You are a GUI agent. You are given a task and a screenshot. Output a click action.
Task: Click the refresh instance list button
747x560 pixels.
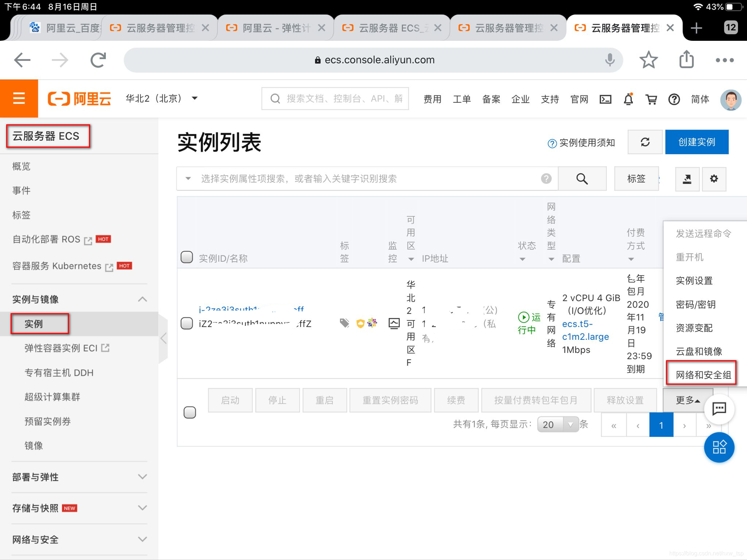click(645, 142)
